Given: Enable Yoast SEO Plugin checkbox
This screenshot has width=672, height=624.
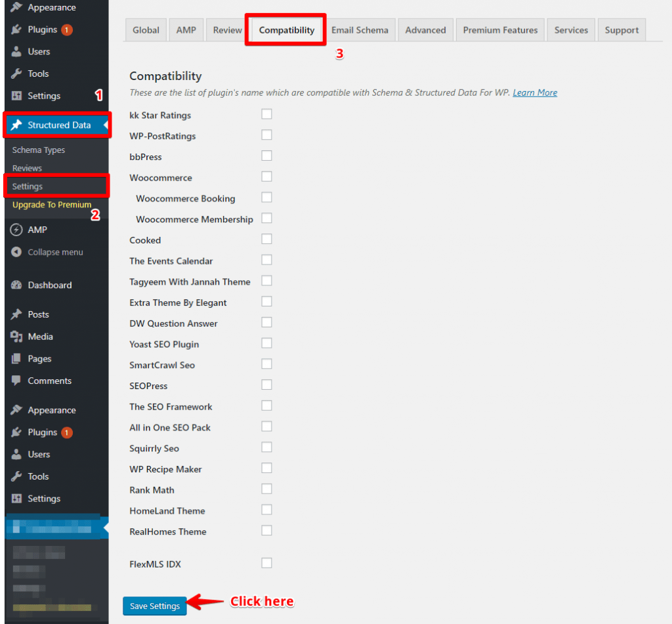Looking at the screenshot, I should click(266, 343).
